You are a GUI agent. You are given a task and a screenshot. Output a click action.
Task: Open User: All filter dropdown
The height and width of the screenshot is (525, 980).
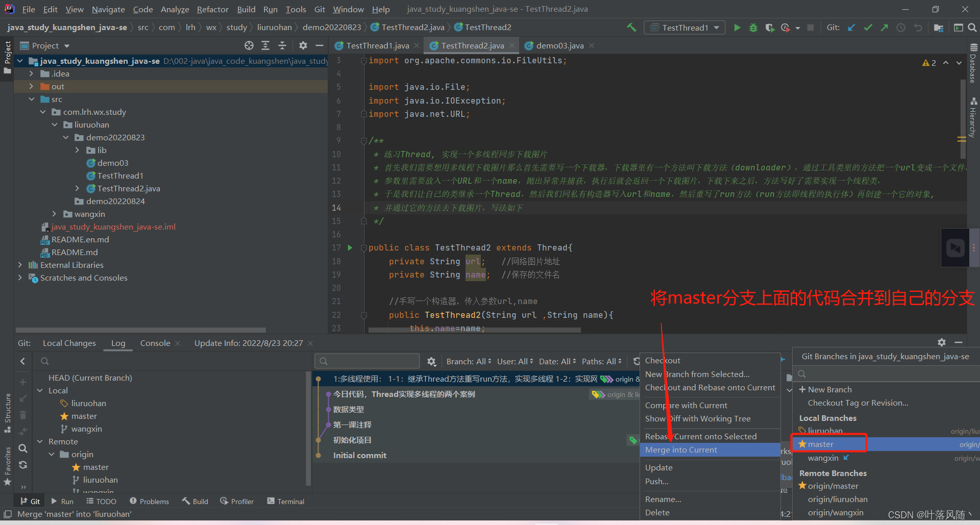pos(515,361)
